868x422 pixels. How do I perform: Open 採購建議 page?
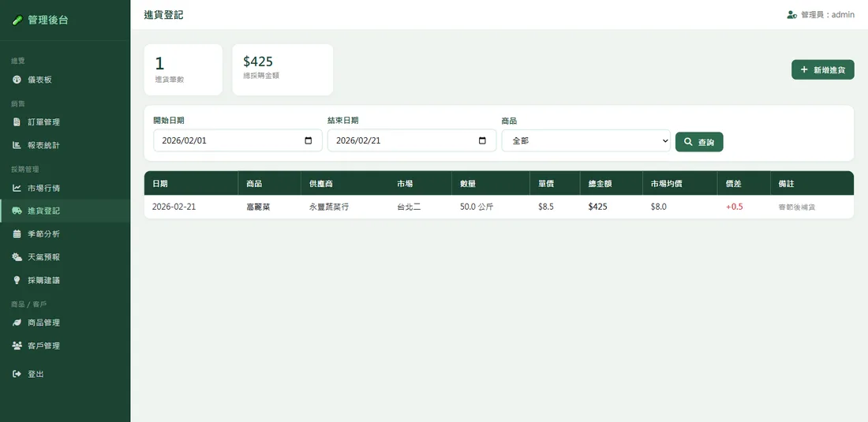point(65,280)
